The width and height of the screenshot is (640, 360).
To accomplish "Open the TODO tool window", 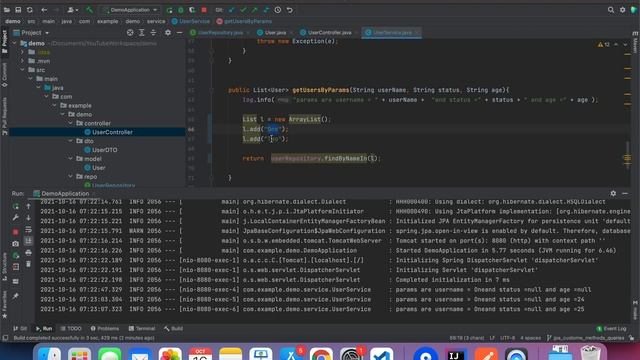I will coord(71,329).
